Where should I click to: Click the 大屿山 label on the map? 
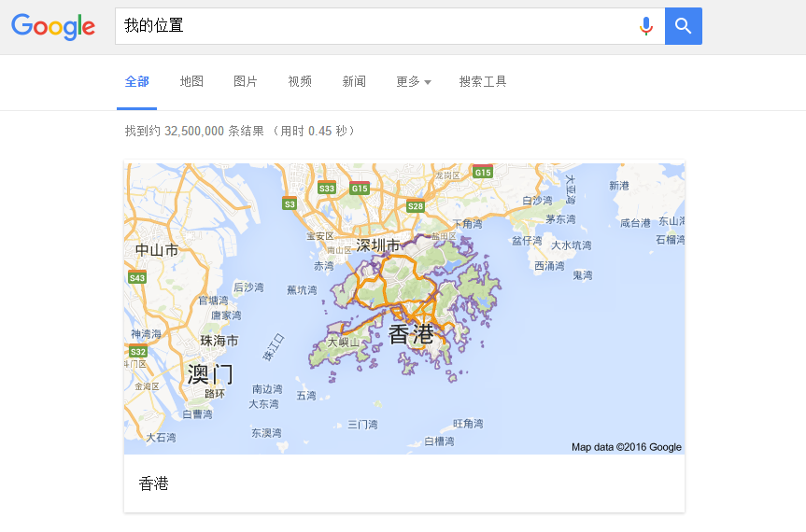pyautogui.click(x=343, y=342)
